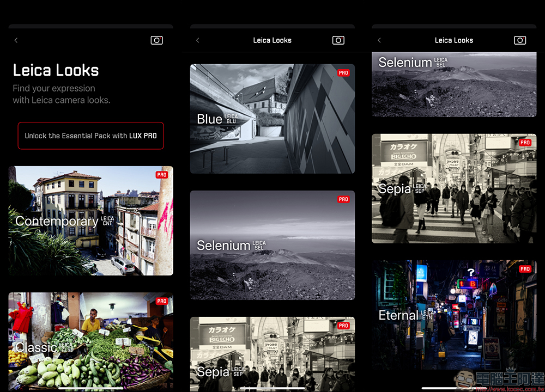This screenshot has width=545, height=392.
Task: Unlock the Essential Pack with LUX PRO
Action: point(90,136)
